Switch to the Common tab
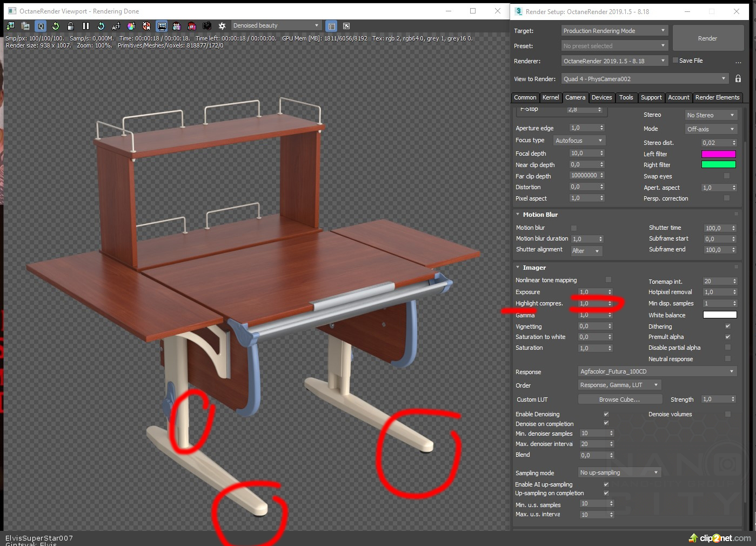756x546 pixels. (525, 97)
